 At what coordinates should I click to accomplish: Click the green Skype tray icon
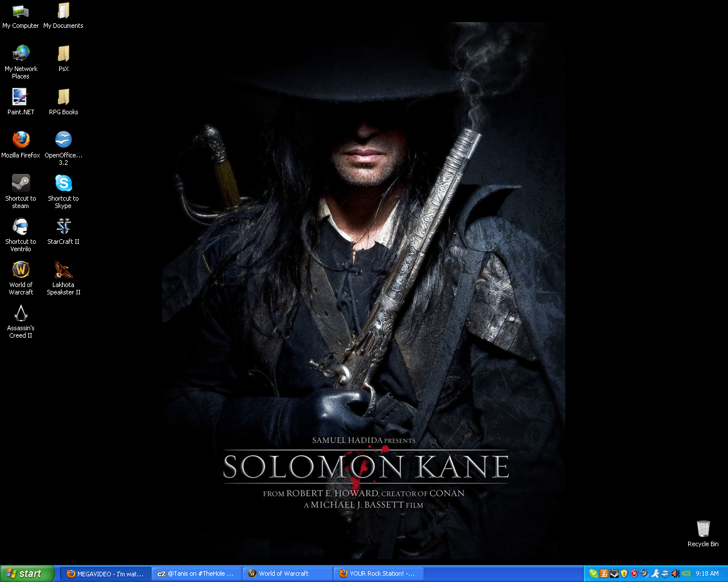[594, 573]
